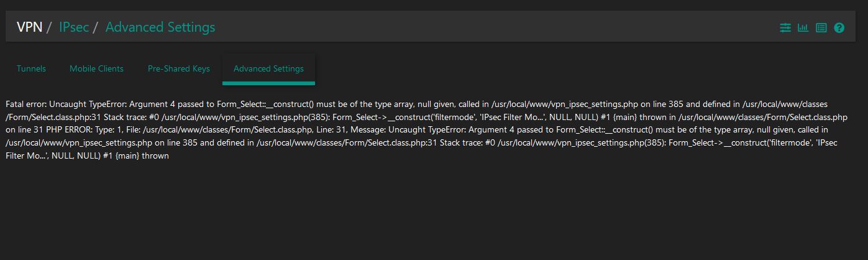Click empty area of breadcrumb header bar
This screenshot has width=868, height=260.
point(497,27)
